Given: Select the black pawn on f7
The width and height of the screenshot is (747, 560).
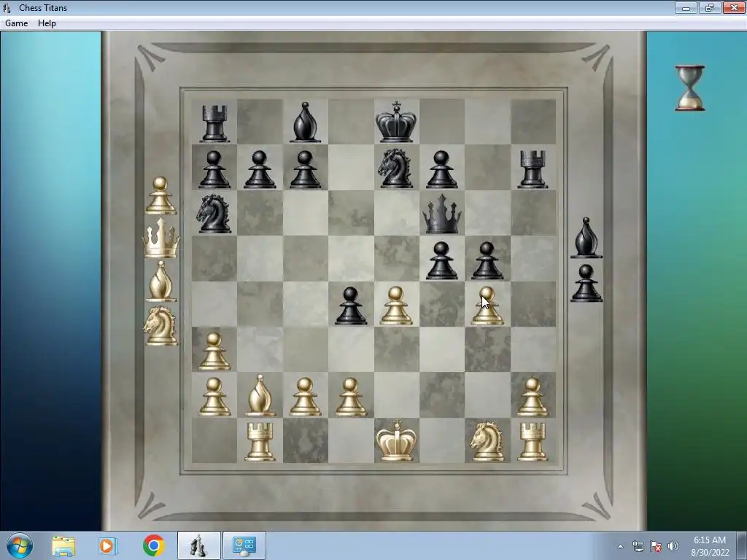Looking at the screenshot, I should tap(441, 169).
